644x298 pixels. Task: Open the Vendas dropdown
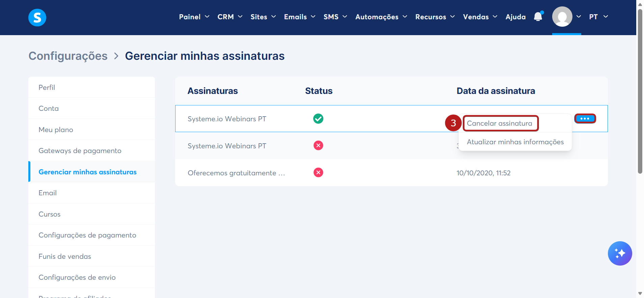480,17
